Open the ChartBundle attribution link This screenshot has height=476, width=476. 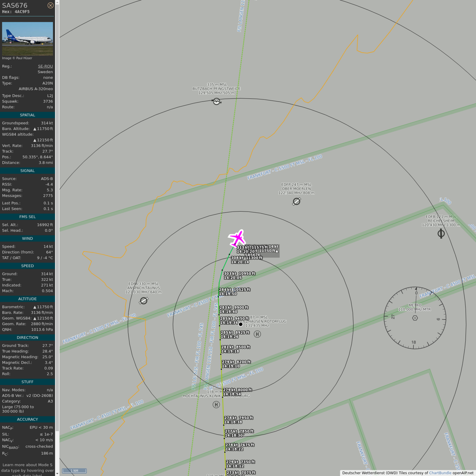point(440,473)
